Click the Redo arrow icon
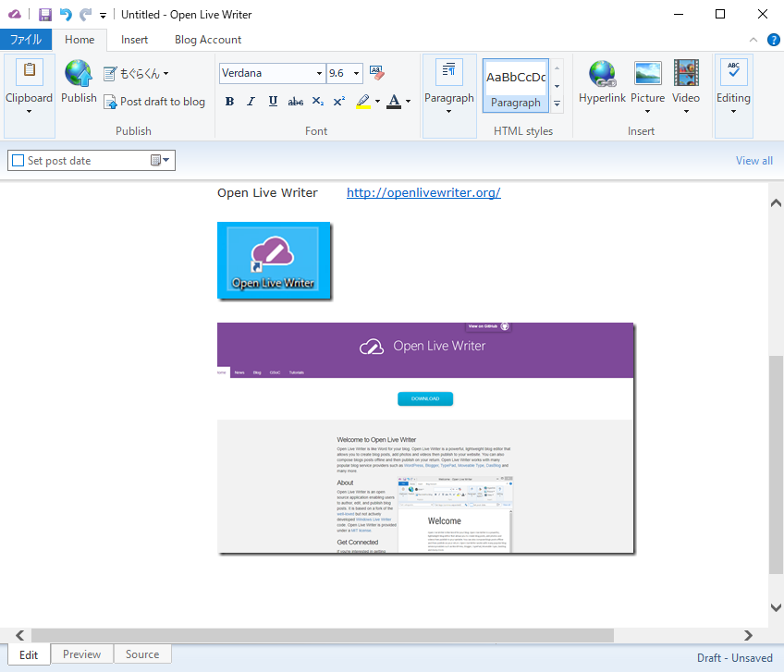784x672 pixels. 86,15
